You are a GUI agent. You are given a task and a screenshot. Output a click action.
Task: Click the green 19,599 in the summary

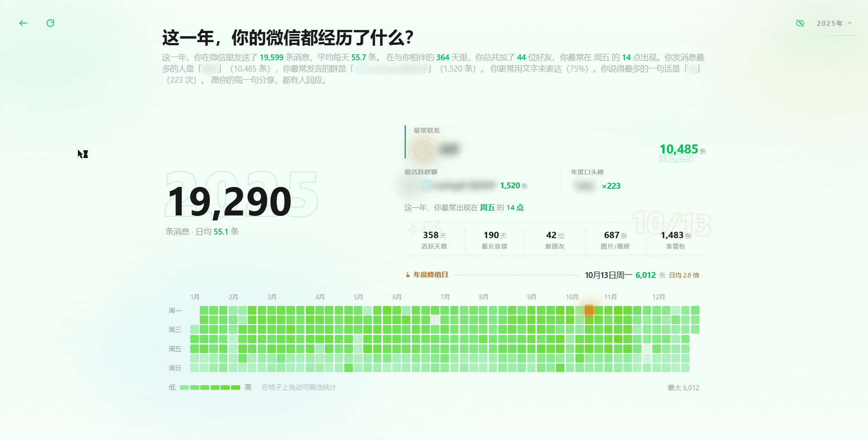[x=271, y=57]
